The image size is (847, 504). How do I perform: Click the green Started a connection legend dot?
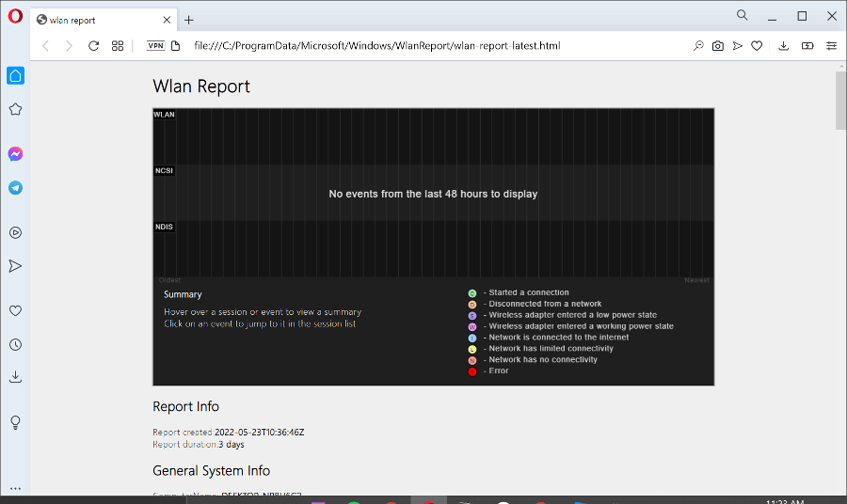(472, 293)
